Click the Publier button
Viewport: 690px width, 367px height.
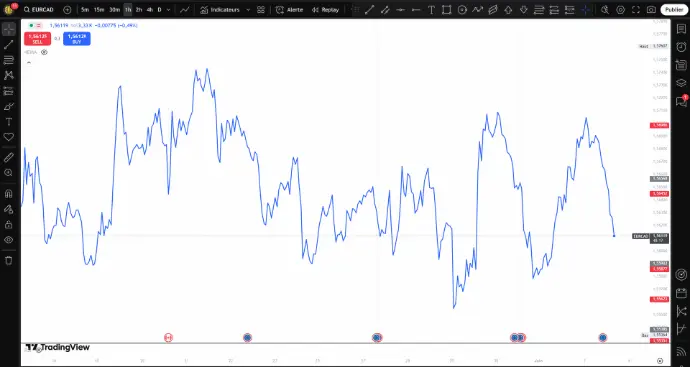674,10
